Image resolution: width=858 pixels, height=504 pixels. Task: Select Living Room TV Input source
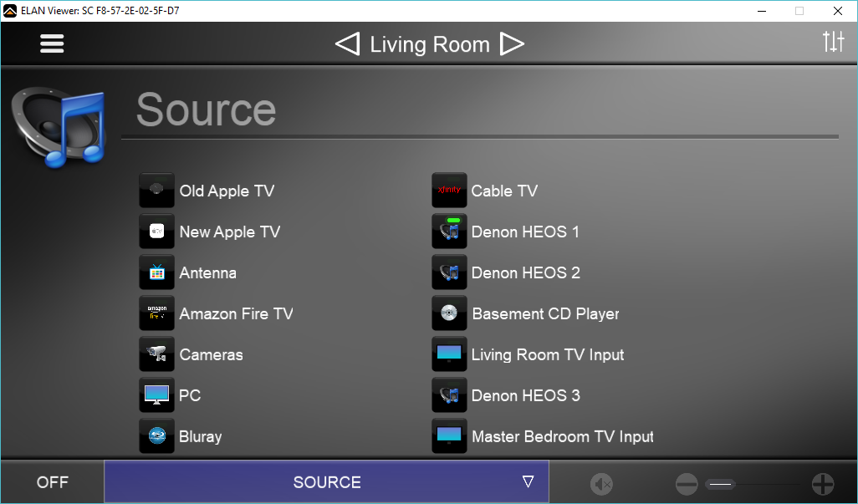547,354
